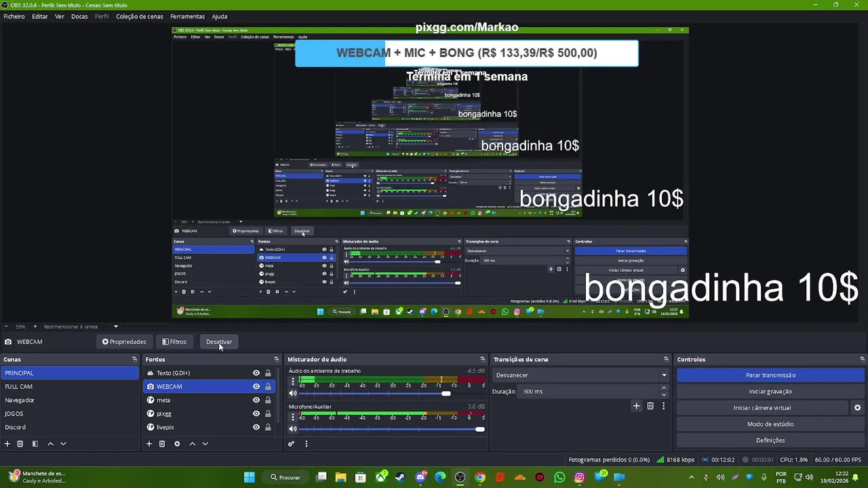Move scene up arrow in Cenas panel

(x=50, y=444)
